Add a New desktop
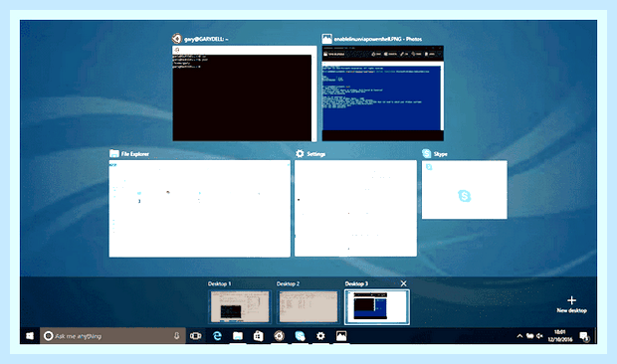The width and height of the screenshot is (617, 364). tap(572, 304)
